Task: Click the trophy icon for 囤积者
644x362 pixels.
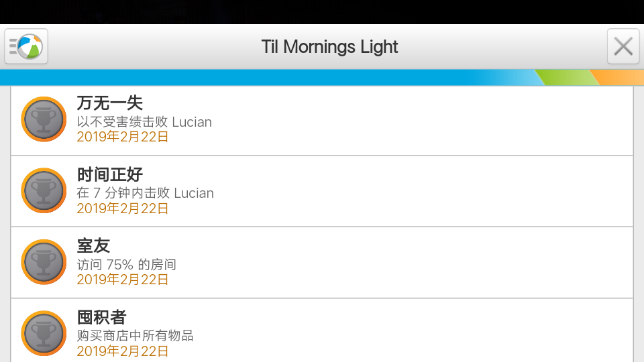Action: [44, 333]
